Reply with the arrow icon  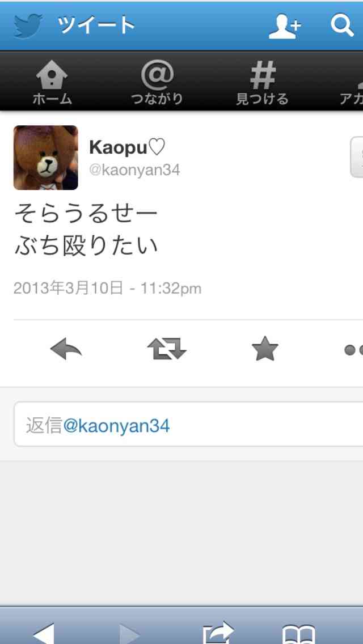66,350
